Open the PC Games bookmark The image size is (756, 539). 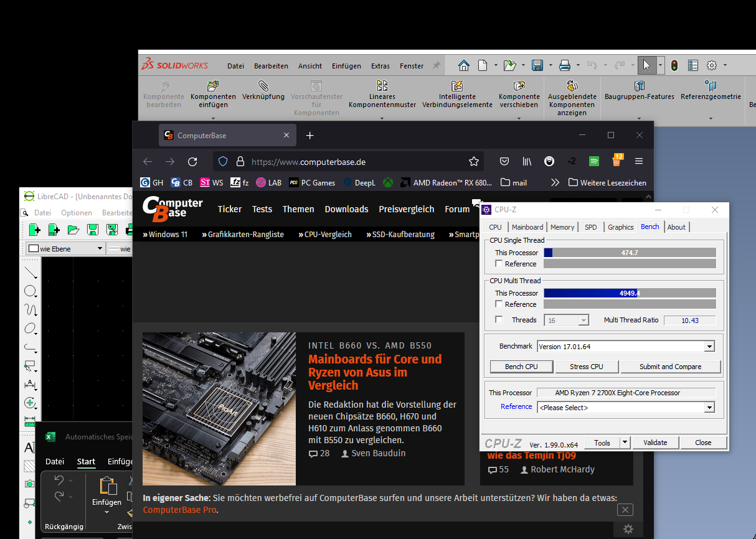pyautogui.click(x=312, y=183)
